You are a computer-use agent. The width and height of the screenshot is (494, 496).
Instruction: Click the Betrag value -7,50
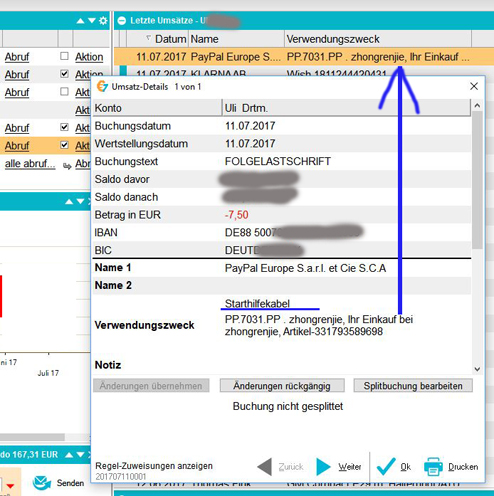point(237,215)
